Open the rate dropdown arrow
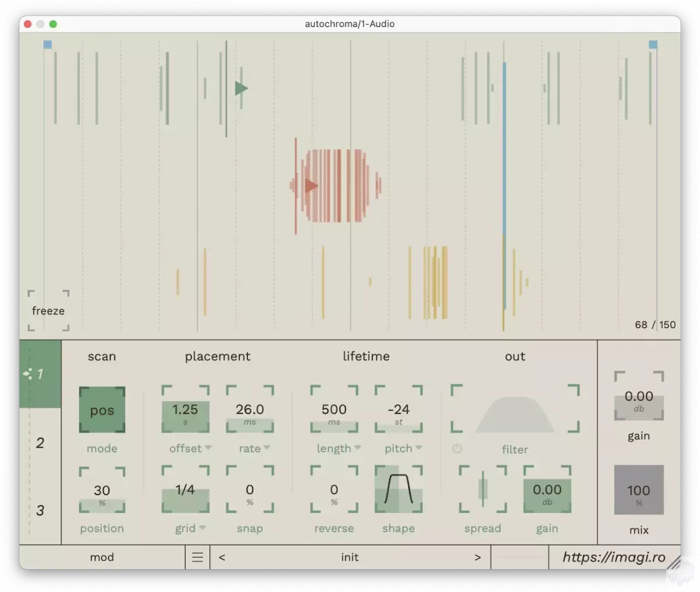Screen dimensions: 700x592 (267, 448)
